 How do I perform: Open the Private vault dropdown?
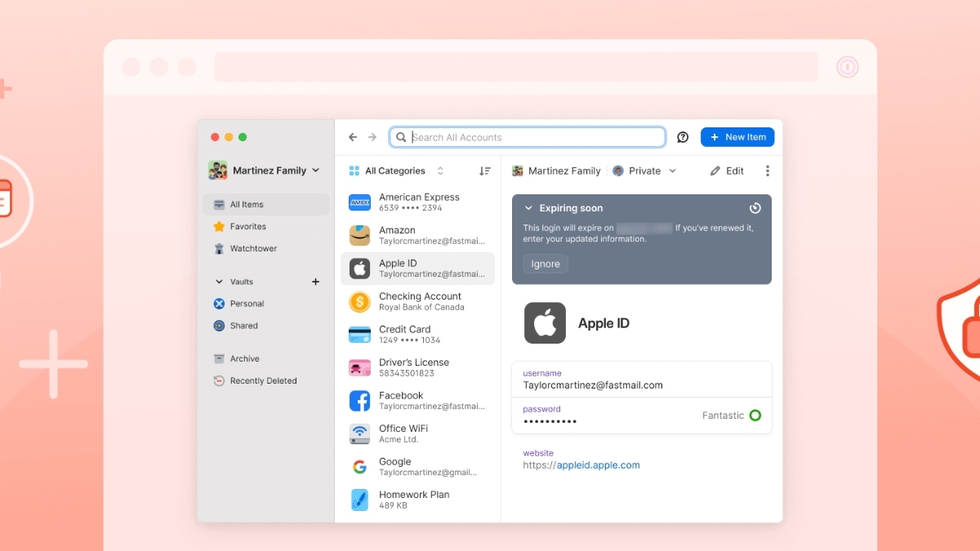[x=644, y=171]
